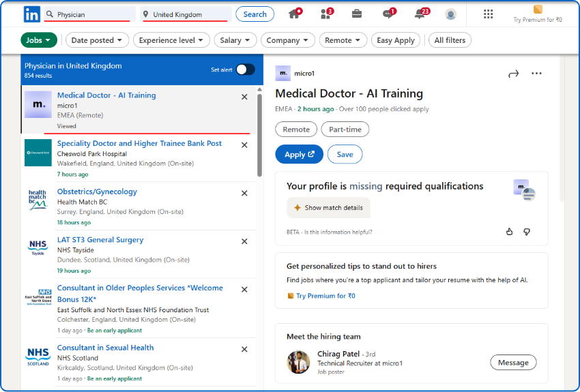Click the Search button
The image size is (580, 392).
tap(255, 14)
